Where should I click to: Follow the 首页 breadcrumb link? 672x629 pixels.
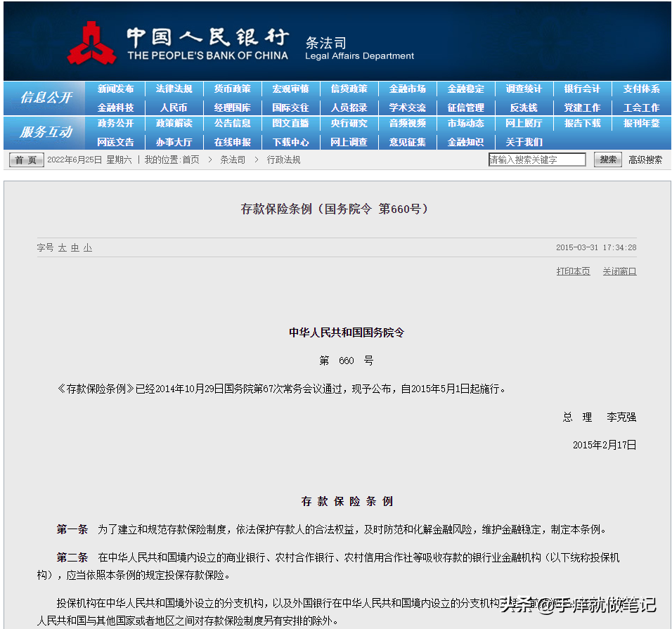(x=190, y=160)
